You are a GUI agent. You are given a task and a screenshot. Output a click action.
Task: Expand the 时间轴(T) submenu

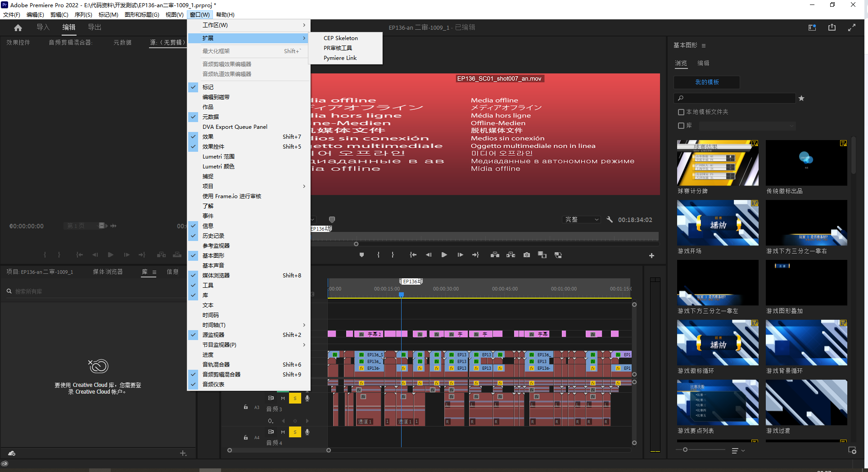[x=249, y=325]
